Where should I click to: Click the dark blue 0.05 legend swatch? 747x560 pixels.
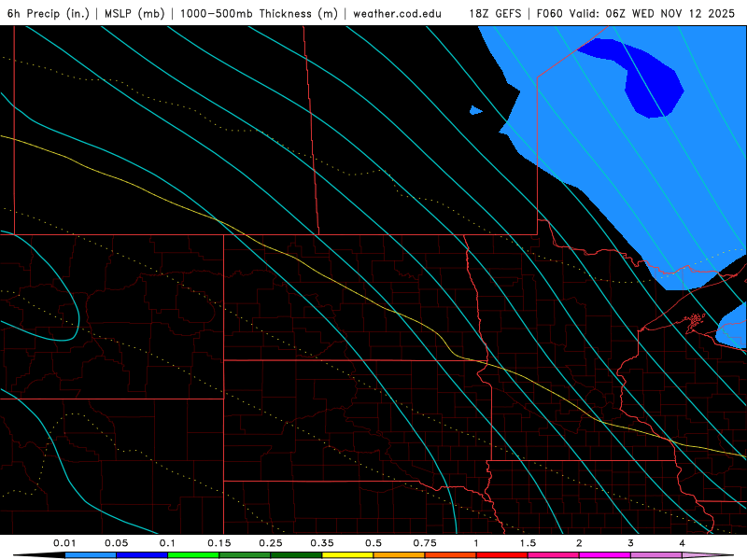coord(142,555)
